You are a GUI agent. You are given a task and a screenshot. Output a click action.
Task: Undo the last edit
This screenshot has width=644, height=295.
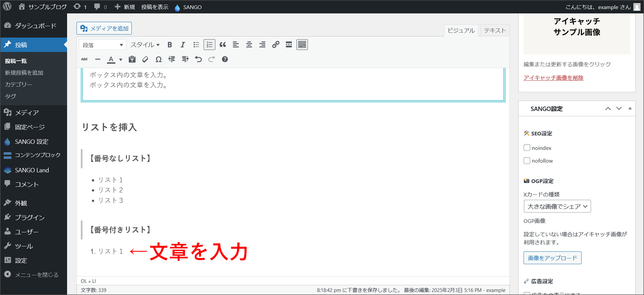point(198,59)
